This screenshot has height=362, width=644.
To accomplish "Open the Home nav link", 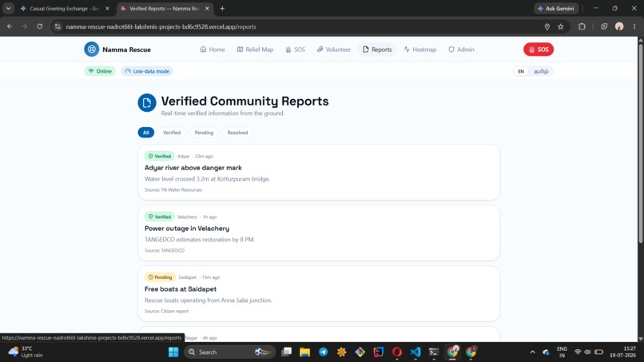I will click(x=213, y=50).
